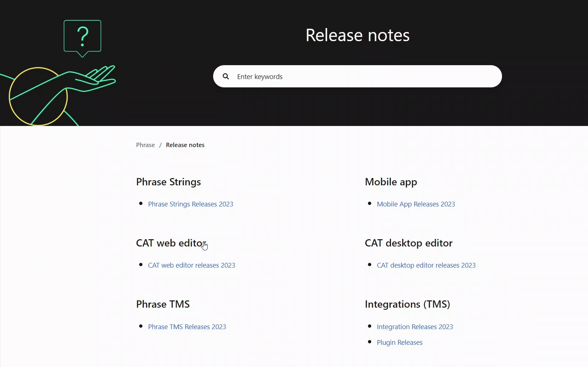Click the Integrations (TMS) heading
This screenshot has width=588, height=367.
(407, 304)
